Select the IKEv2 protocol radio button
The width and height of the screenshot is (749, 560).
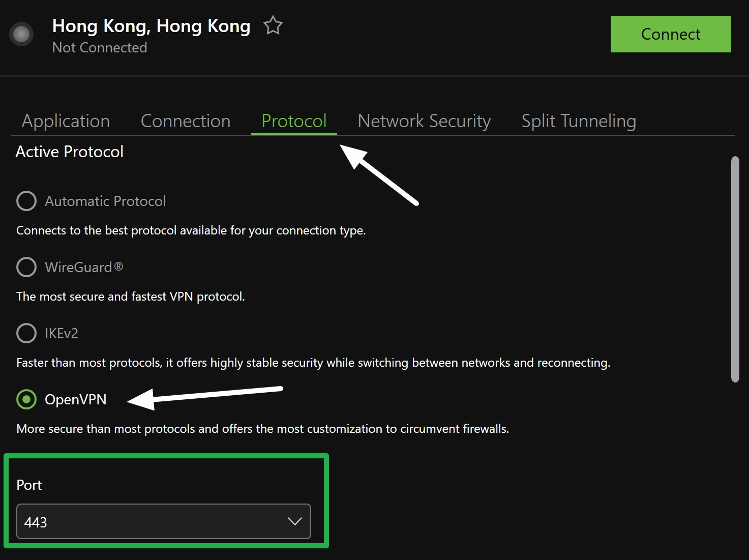[26, 333]
